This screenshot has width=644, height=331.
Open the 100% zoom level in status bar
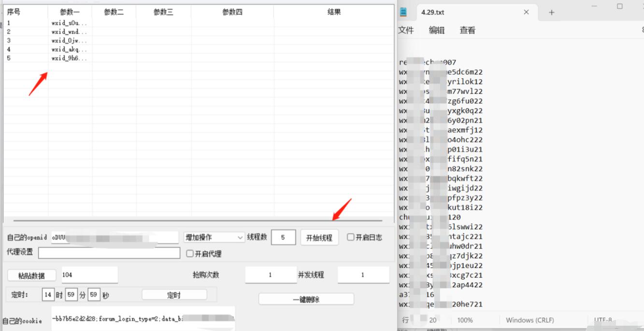click(465, 320)
